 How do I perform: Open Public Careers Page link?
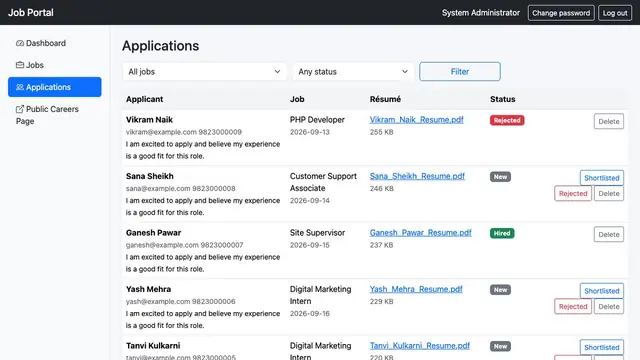click(55, 115)
